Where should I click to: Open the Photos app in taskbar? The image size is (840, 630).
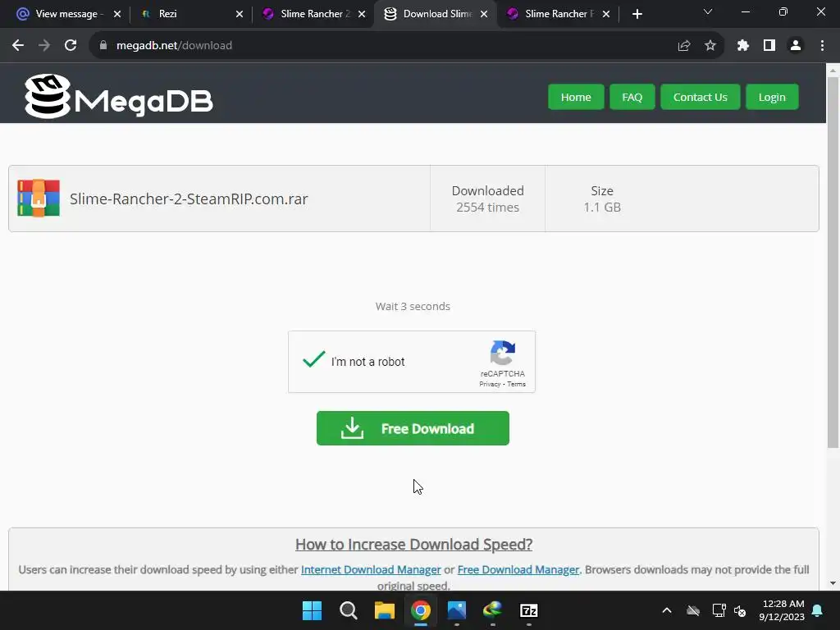(x=456, y=610)
